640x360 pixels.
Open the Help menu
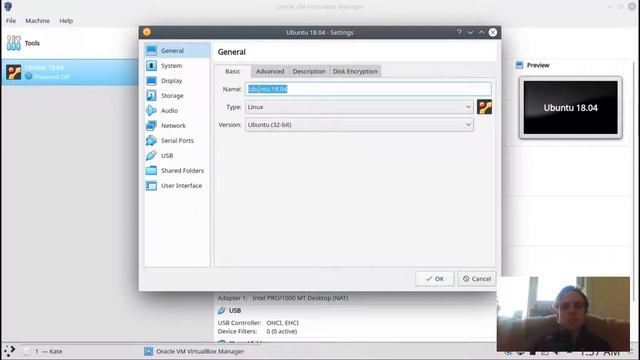(66, 20)
